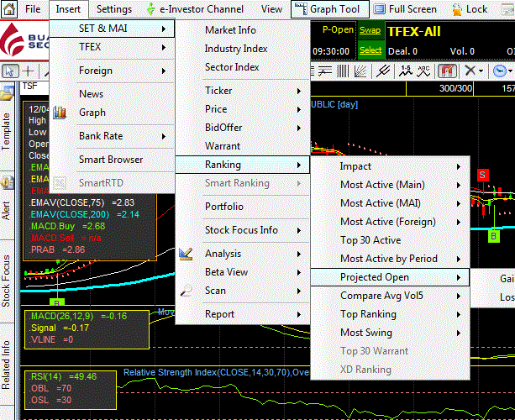Expand Most Active (Foreign) submenu

pos(390,222)
